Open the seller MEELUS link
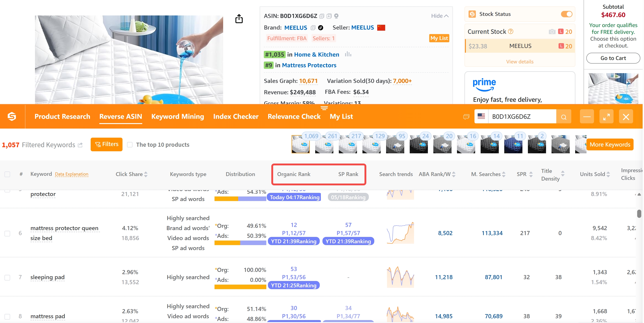 pos(362,28)
